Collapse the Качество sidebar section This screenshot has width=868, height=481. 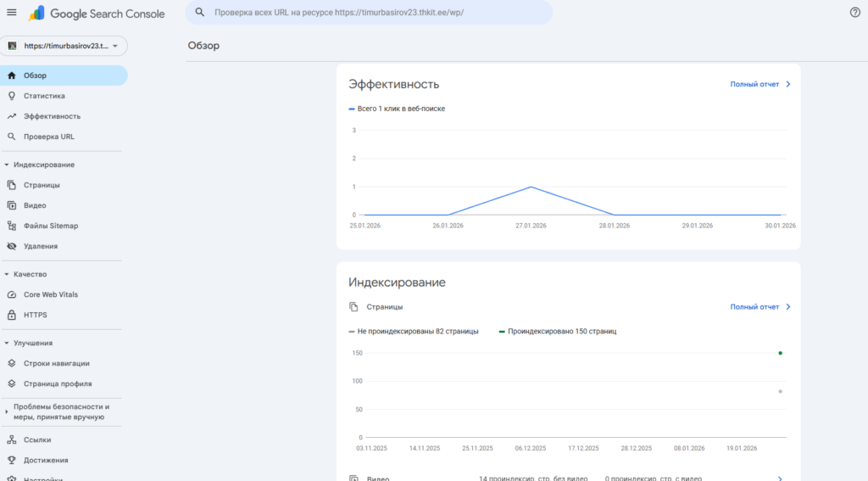pos(8,274)
